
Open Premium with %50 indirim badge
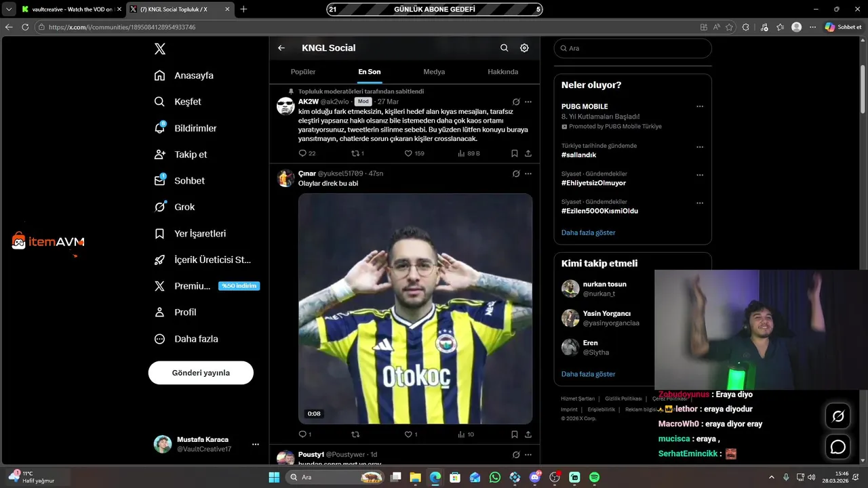point(206,286)
